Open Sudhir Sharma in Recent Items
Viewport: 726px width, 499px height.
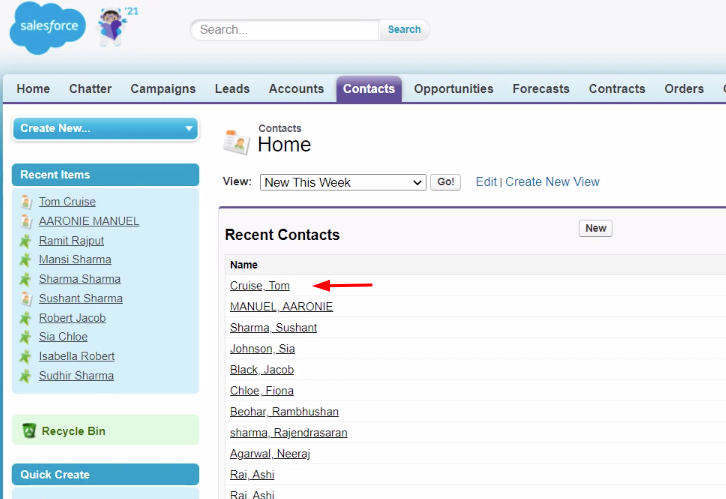(76, 376)
